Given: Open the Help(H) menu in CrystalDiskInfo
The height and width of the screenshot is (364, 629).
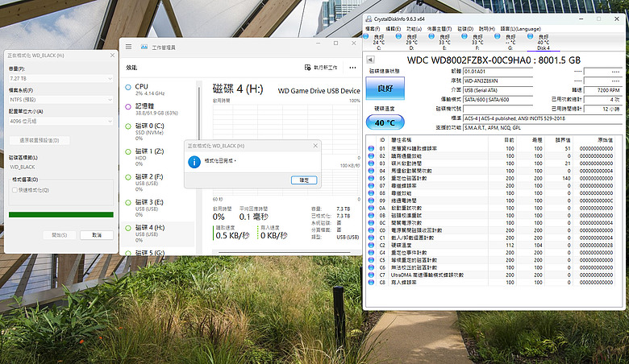Looking at the screenshot, I should [x=486, y=29].
